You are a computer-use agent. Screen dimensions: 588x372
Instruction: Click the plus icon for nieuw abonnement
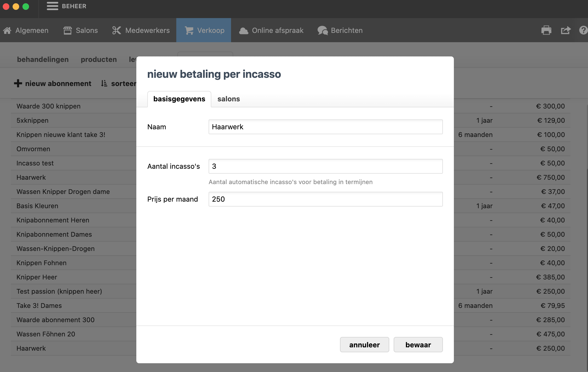18,83
